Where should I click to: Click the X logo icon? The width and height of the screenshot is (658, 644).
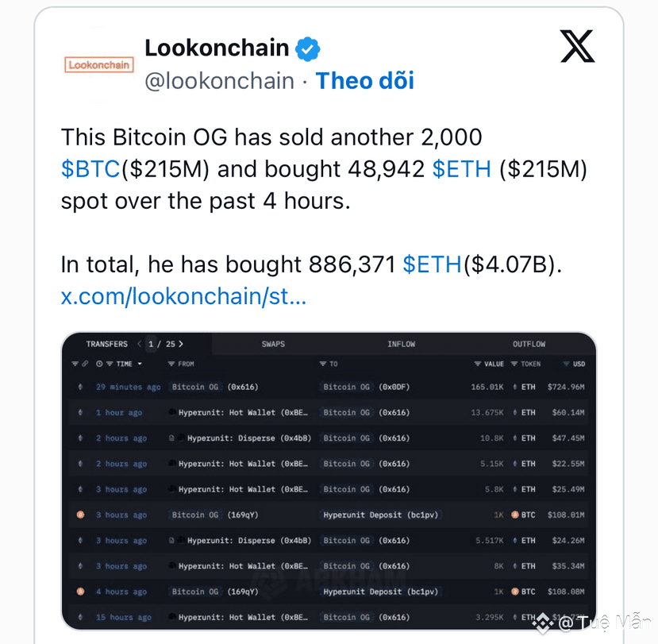pos(577,46)
